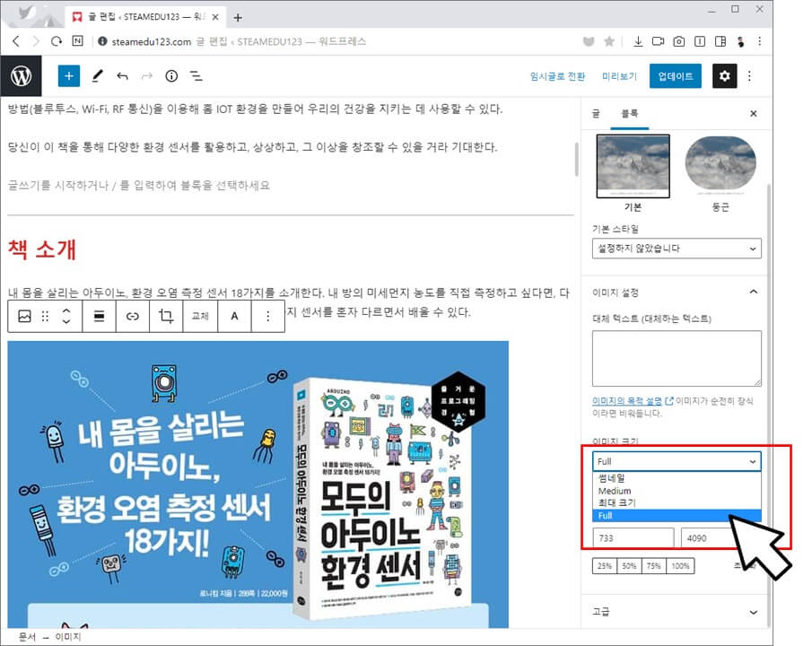Open the 이미지의 목적 설명 link
This screenshot has height=646, width=812.
pos(627,401)
